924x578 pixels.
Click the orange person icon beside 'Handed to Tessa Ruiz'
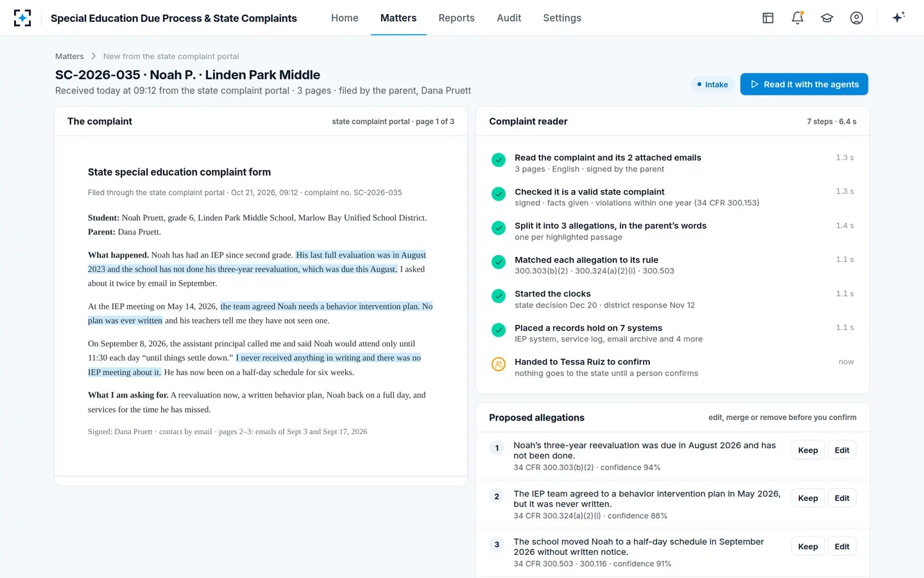(x=499, y=364)
